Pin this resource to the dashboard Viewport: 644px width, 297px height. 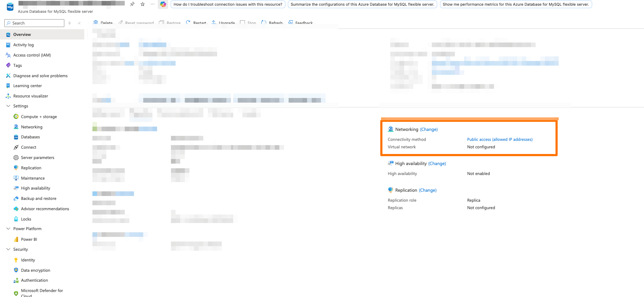tap(132, 4)
